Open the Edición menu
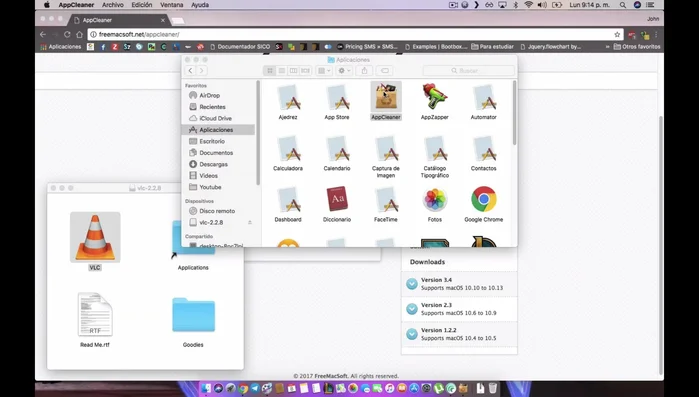Screen dimensions: 699x397 [x=142, y=5]
